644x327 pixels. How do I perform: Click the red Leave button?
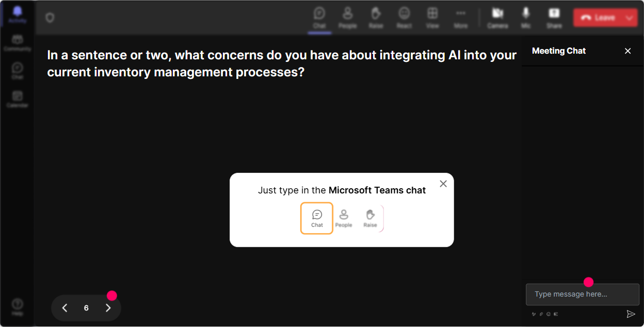pos(598,18)
